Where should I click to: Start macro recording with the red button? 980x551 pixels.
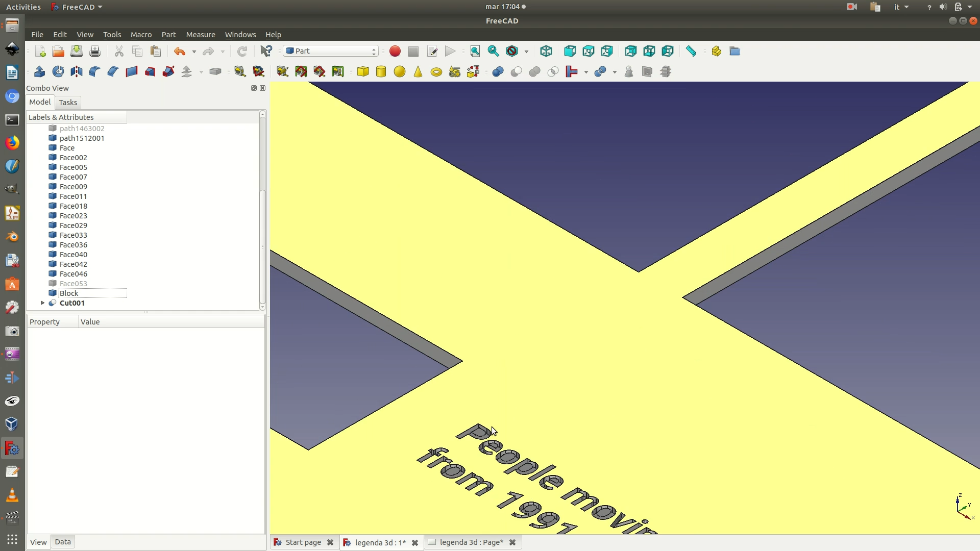pyautogui.click(x=395, y=51)
